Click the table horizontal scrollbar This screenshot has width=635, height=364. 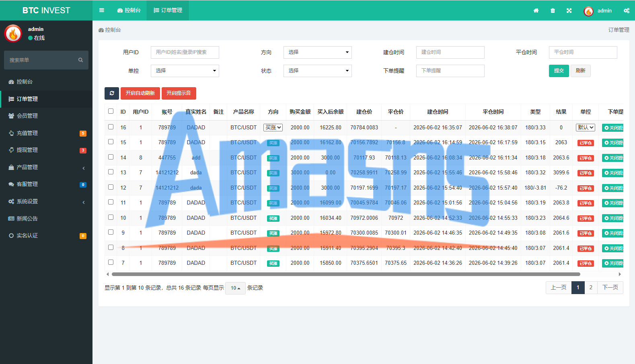346,274
